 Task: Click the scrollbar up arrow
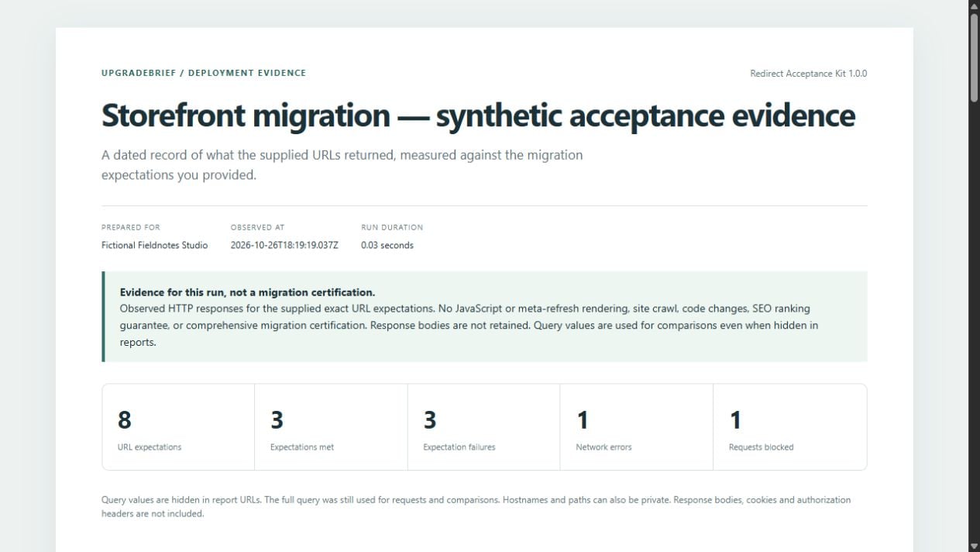tap(974, 6)
